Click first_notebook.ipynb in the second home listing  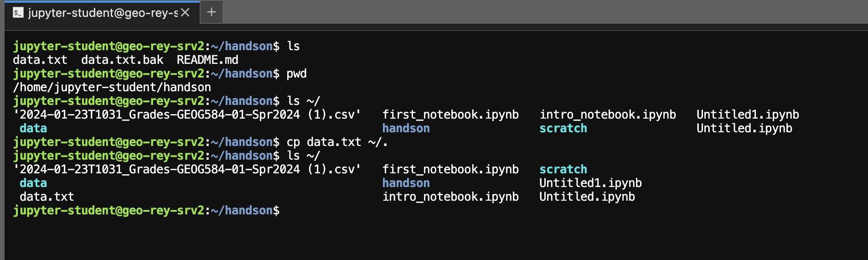pos(450,169)
